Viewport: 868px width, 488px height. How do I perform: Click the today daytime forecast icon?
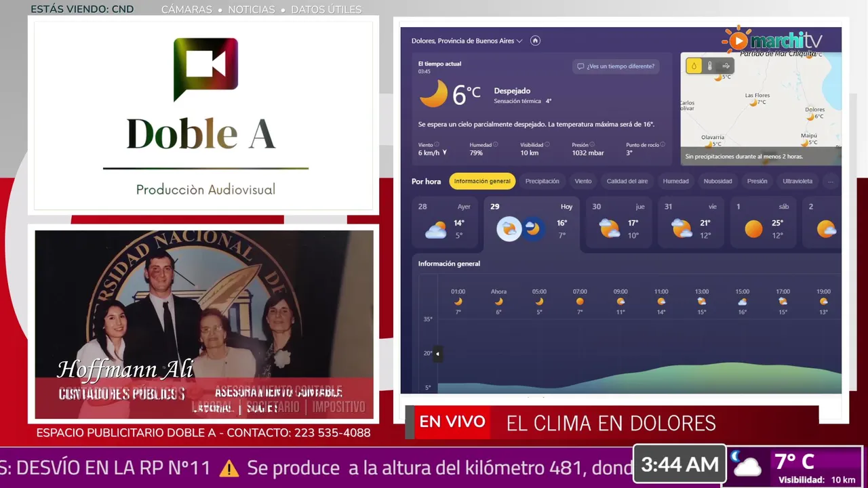[509, 229]
